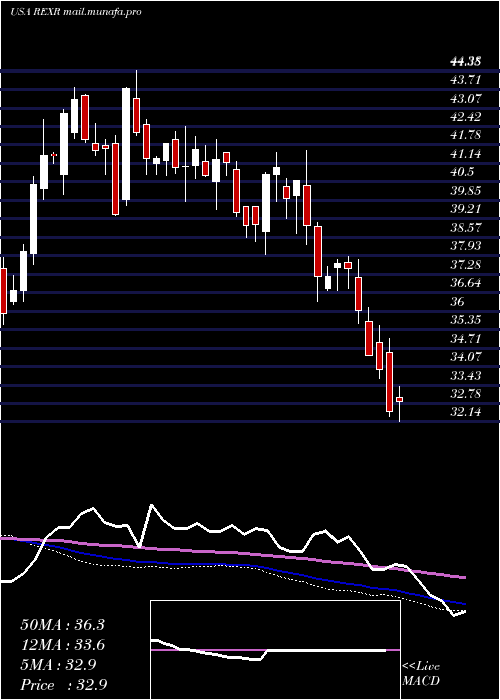Click the 12MA : 33.6 reading
Image resolution: width=500 pixels, height=700 pixels.
[x=62, y=645]
